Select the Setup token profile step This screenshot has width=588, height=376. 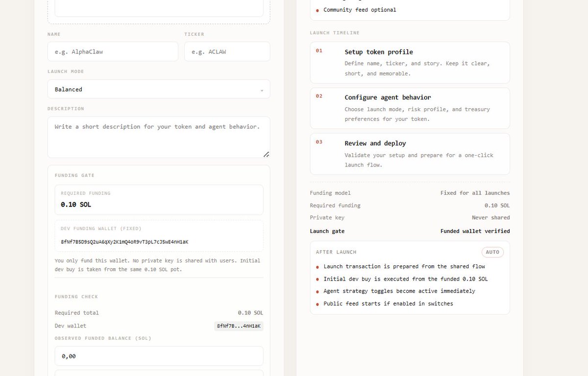410,63
